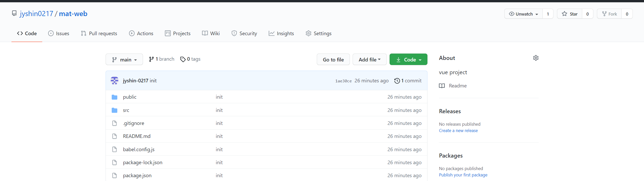
Task: Click the repository book icon beside jyshin0217
Action: coord(14,14)
